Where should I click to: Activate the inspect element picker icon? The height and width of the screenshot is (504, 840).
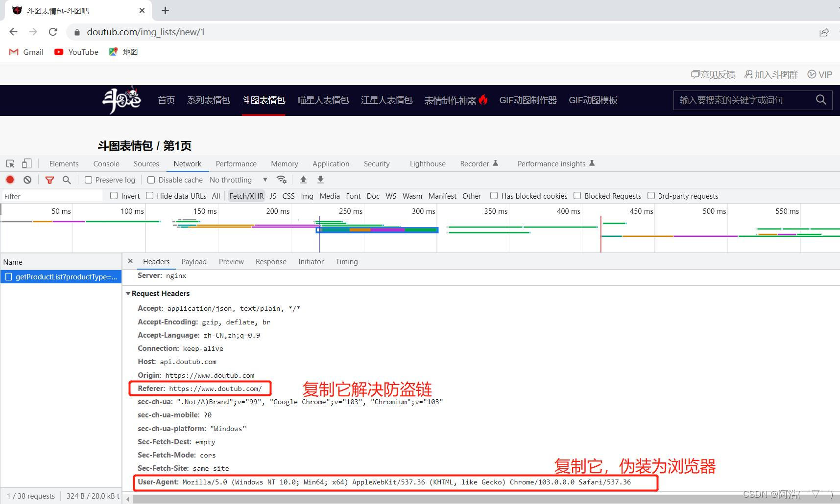pyautogui.click(x=10, y=163)
